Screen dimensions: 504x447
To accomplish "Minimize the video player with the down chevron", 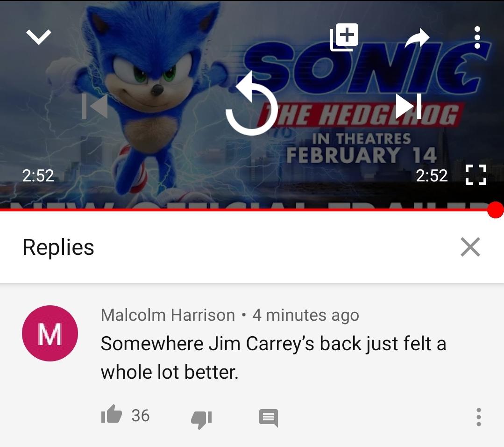I will pyautogui.click(x=39, y=37).
